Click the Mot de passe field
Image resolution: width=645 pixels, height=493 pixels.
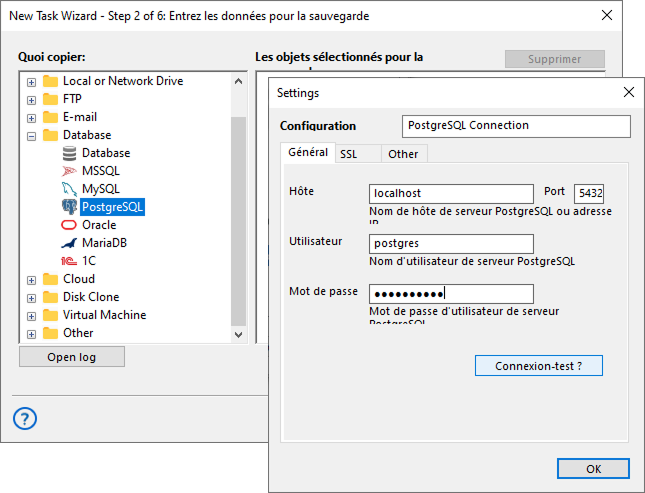451,294
